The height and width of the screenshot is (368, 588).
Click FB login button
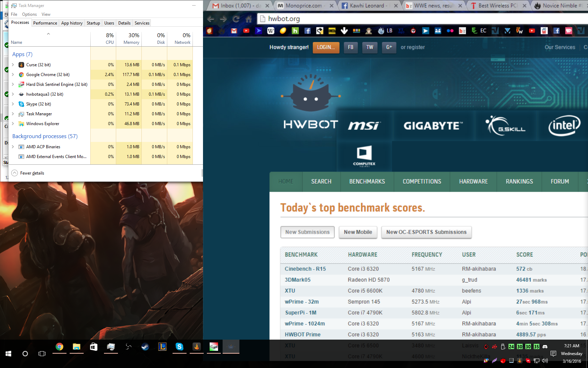[351, 47]
